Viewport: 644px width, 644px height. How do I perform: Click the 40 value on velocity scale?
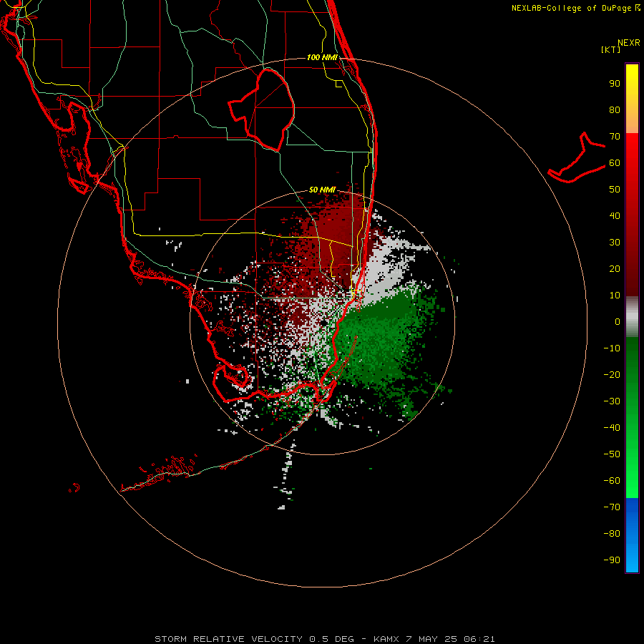pos(615,215)
